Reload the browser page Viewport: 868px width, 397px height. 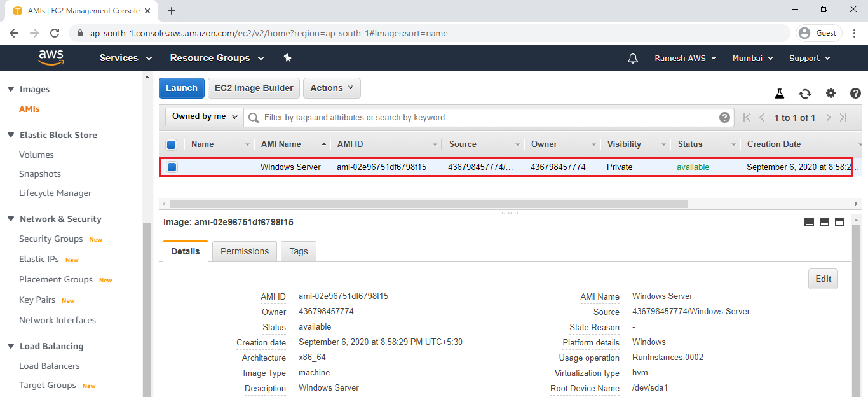55,33
